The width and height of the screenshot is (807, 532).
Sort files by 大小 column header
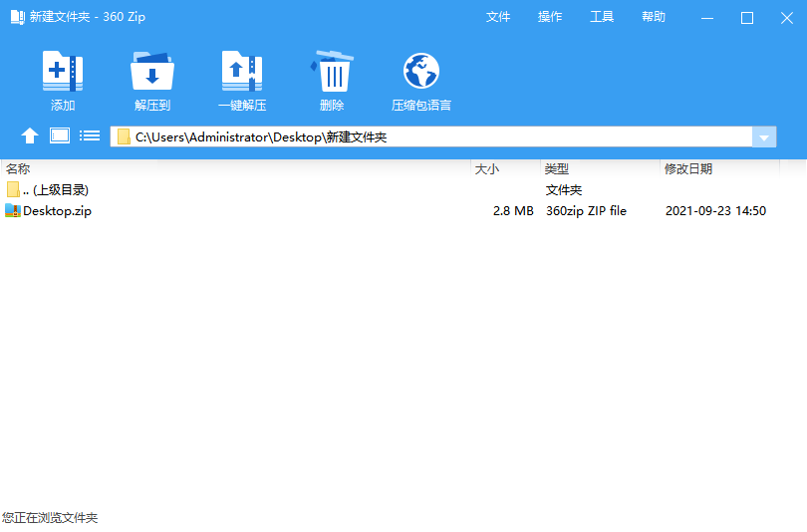pos(487,169)
